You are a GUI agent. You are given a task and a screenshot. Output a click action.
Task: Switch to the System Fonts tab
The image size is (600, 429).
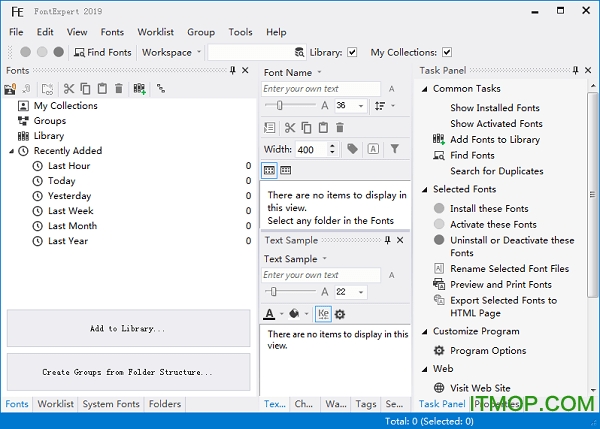click(111, 404)
